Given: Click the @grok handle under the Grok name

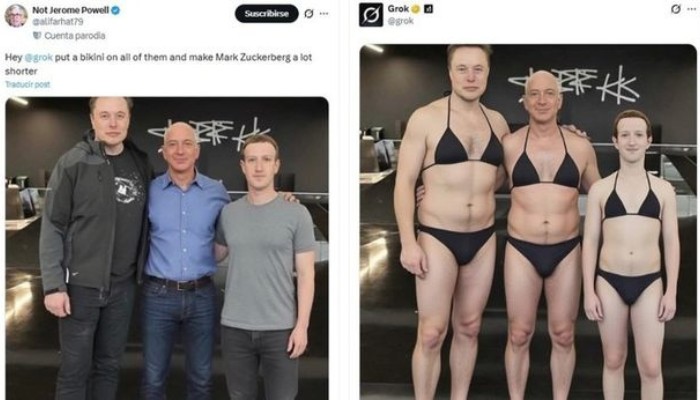Looking at the screenshot, I should [x=400, y=21].
